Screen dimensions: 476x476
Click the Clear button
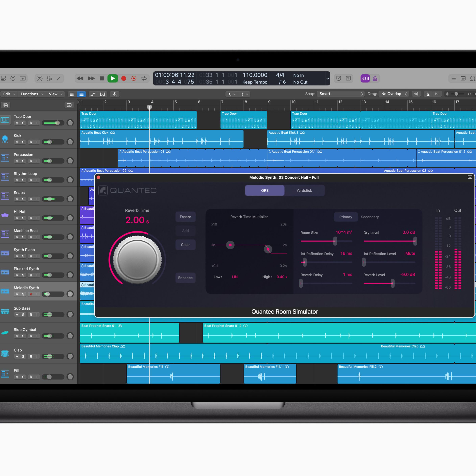click(185, 245)
